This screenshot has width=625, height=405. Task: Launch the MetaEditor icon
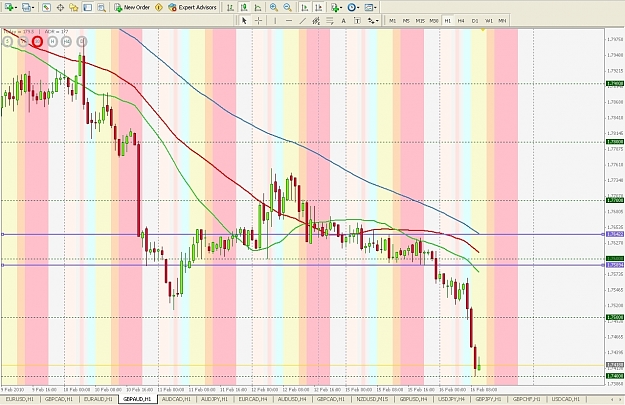click(x=159, y=7)
